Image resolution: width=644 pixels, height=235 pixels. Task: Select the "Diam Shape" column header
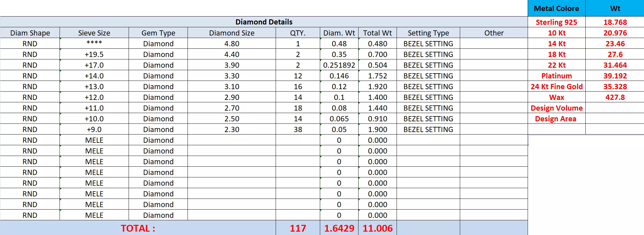30,33
